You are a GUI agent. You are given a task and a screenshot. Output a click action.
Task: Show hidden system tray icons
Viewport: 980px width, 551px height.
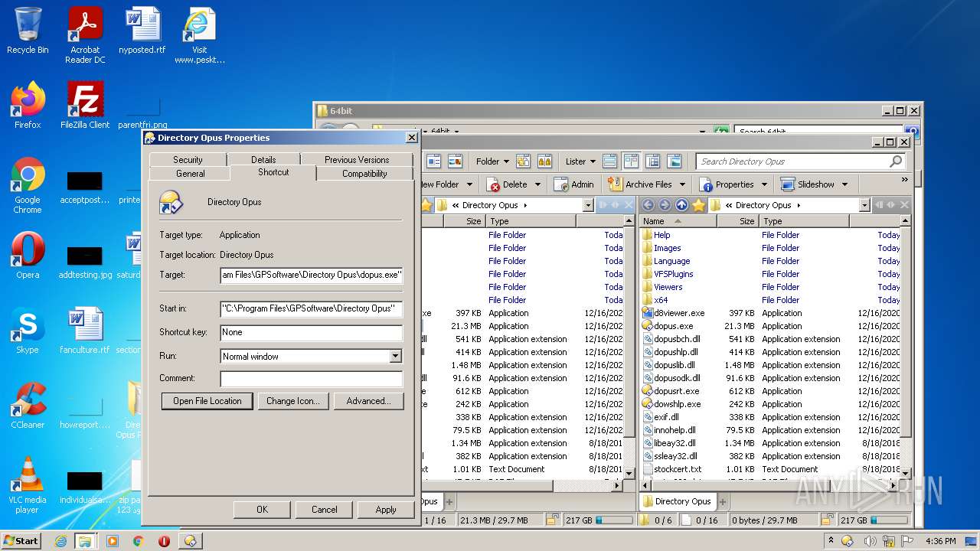click(831, 541)
